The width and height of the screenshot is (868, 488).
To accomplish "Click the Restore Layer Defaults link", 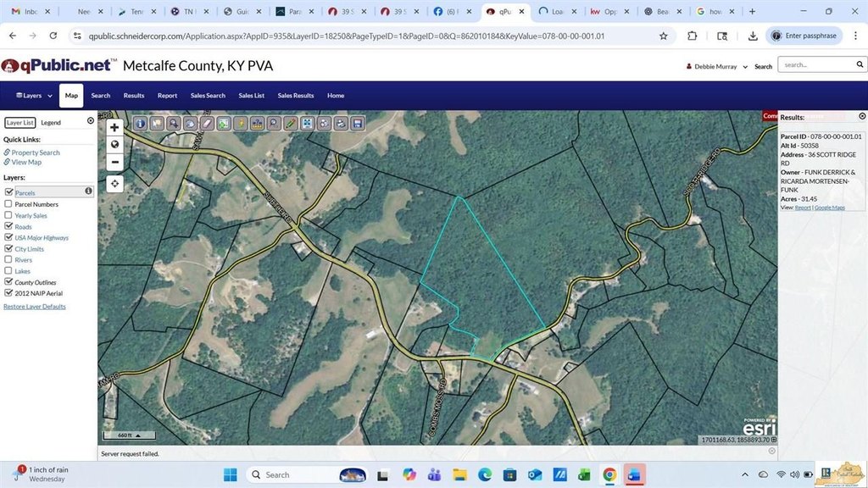I will point(35,307).
